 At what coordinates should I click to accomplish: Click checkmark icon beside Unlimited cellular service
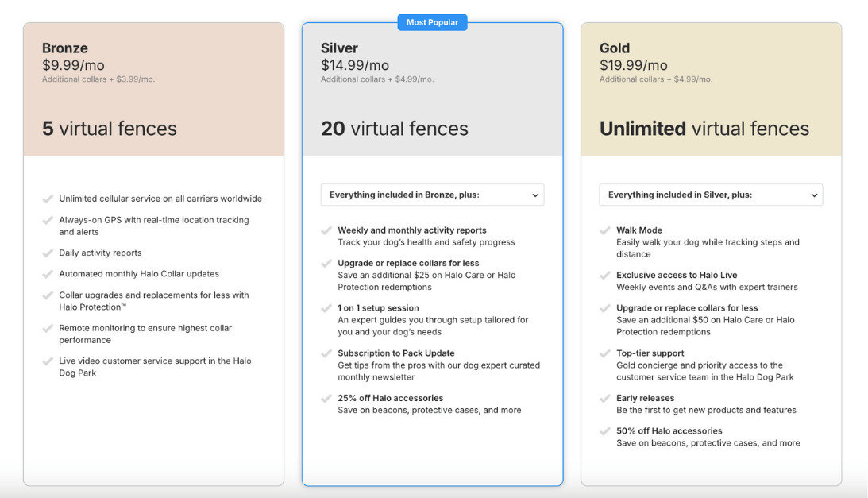click(48, 199)
